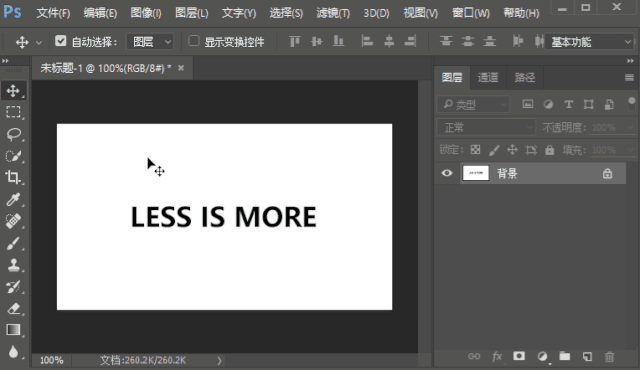Open the layer filter 类型 dropdown
The image size is (640, 370).
point(473,105)
